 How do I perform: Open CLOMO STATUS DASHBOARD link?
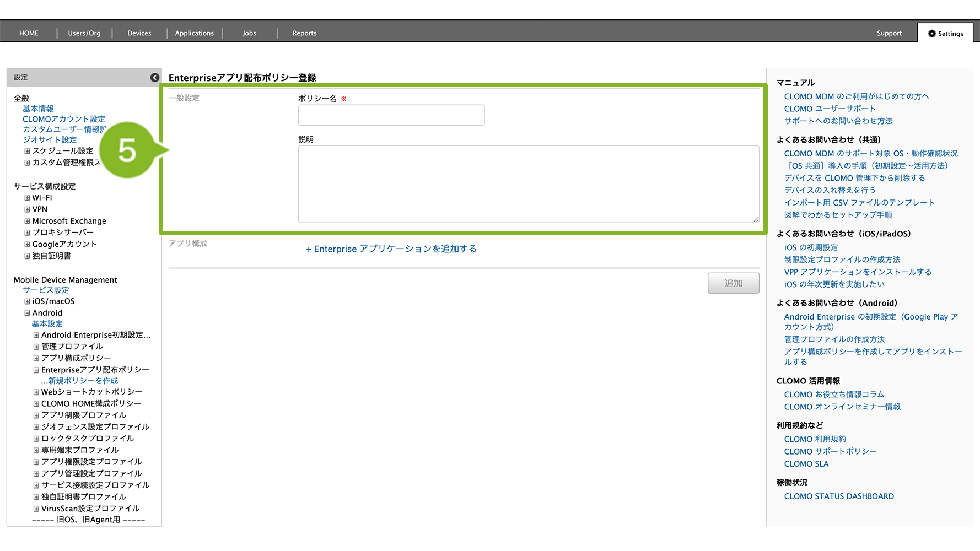click(x=839, y=496)
